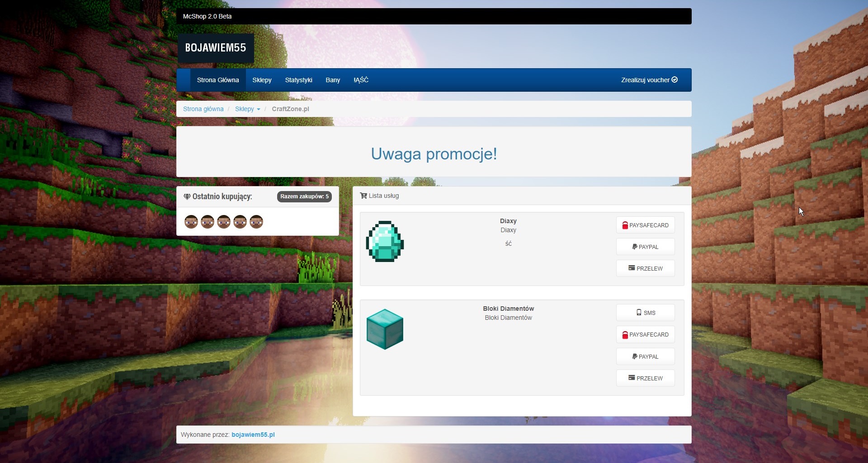
Task: Open the bojawiem55.pl footer link
Action: click(253, 435)
